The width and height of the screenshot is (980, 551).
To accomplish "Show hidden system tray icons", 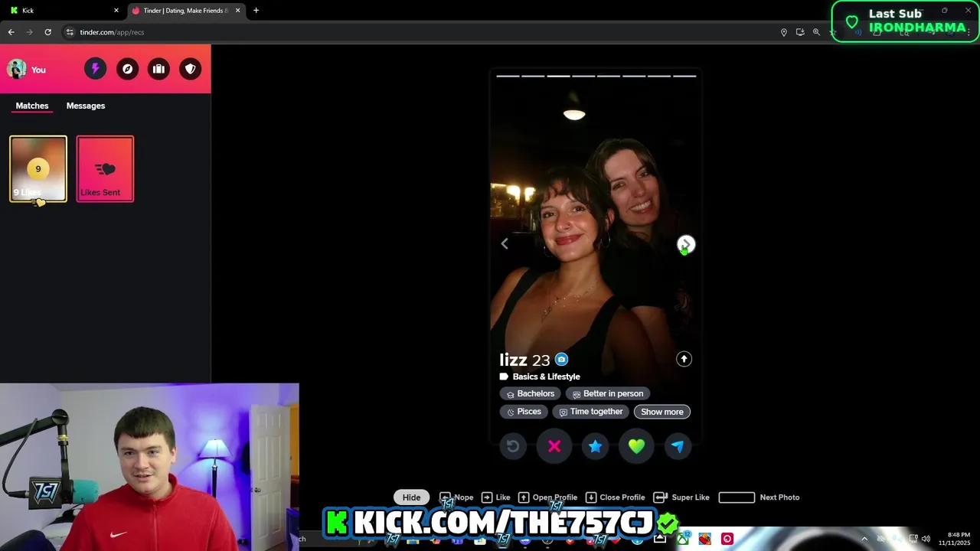I will (864, 539).
